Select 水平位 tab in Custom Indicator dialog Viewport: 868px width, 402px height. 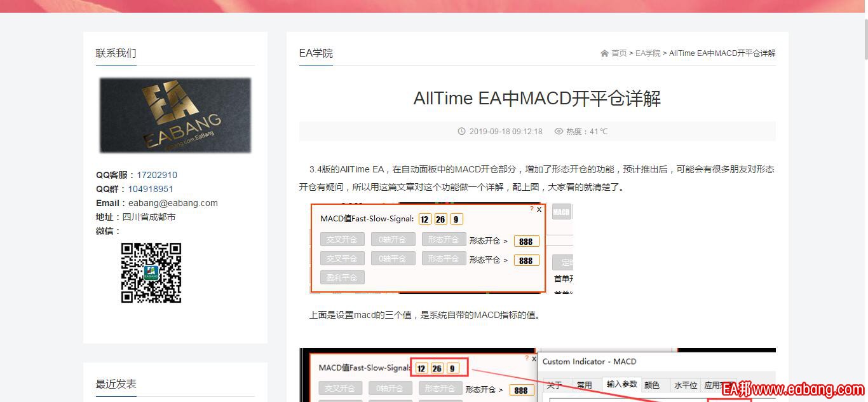pyautogui.click(x=686, y=385)
